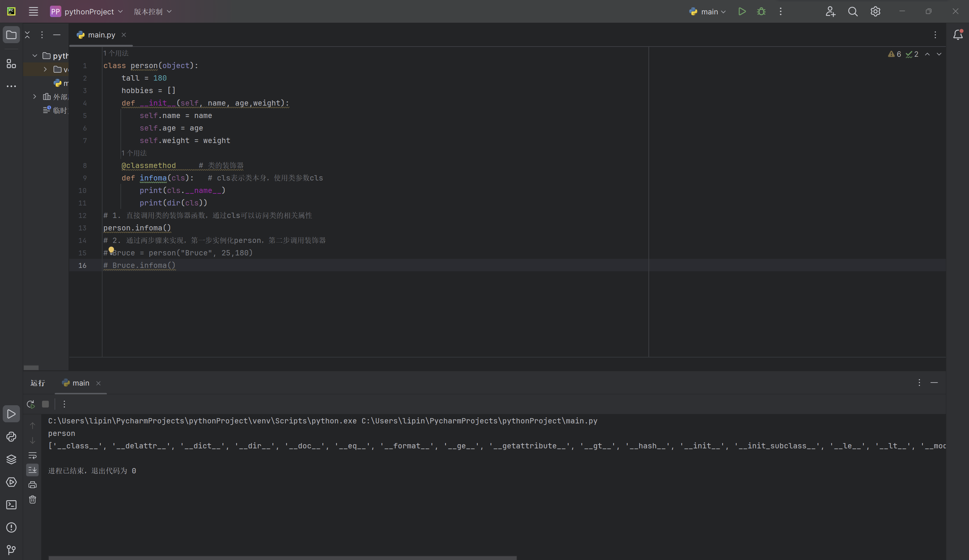Open Python Packages tool window
This screenshot has width=969, height=560.
11,437
